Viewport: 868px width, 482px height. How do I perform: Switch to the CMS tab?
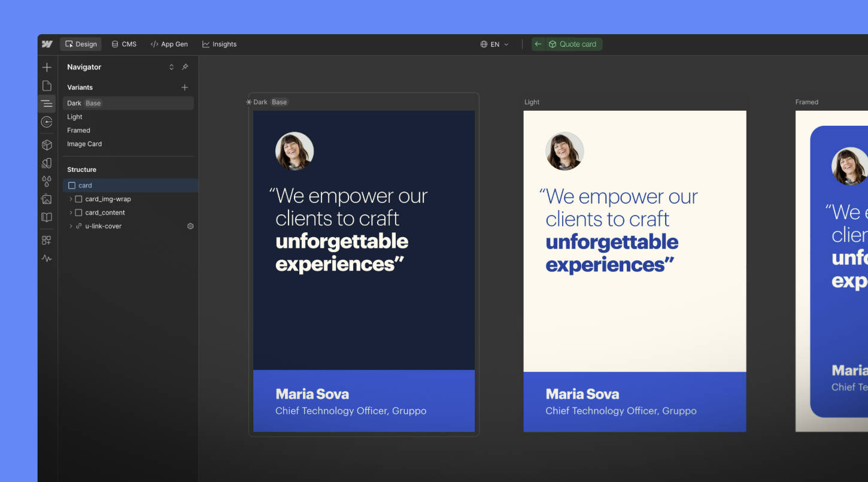coord(124,44)
